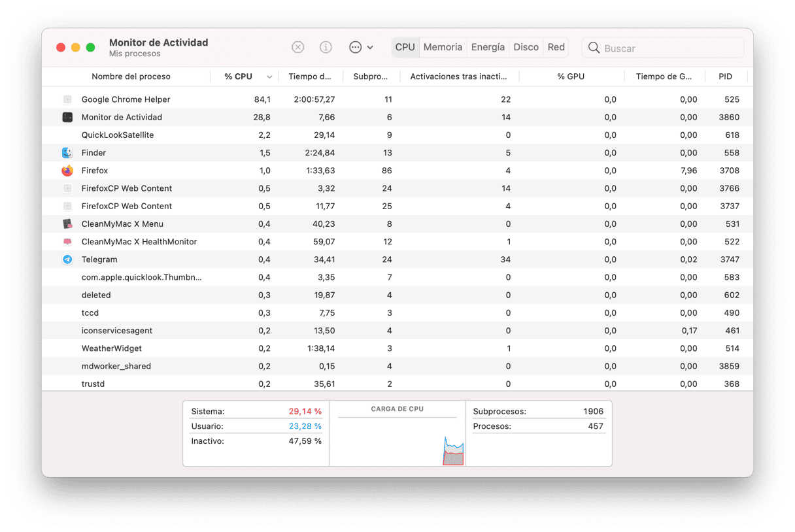Screen dimensions: 795x532
Task: Switch to the Energía tab
Action: [488, 47]
